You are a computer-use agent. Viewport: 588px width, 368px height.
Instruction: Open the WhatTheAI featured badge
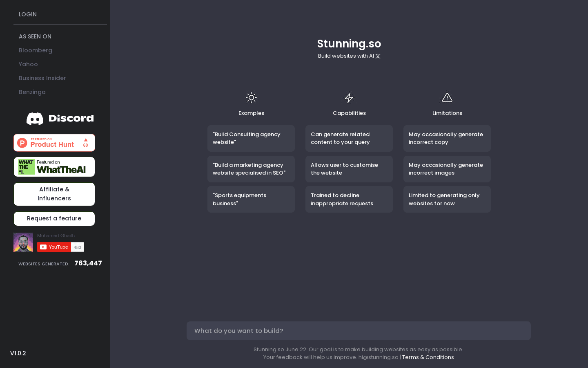54,167
